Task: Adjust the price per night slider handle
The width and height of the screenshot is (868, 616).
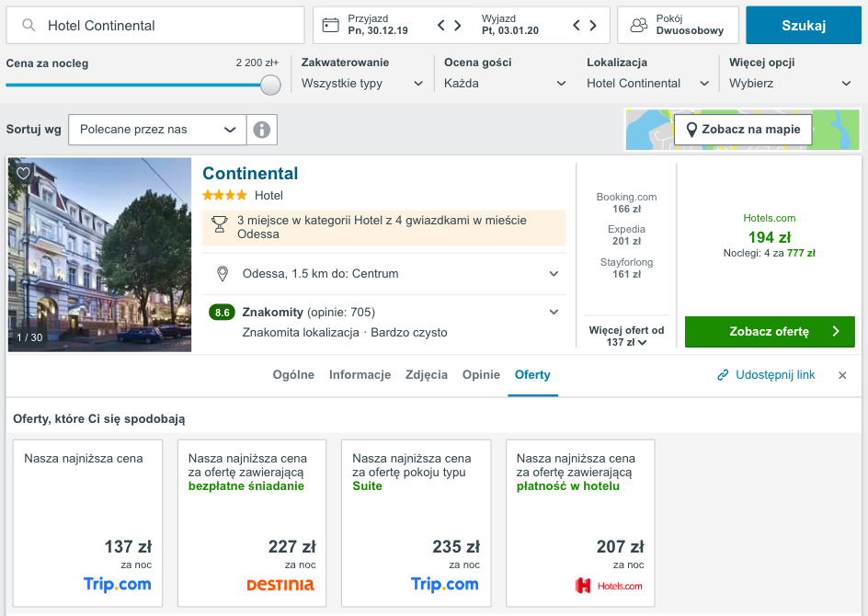Action: coord(270,86)
